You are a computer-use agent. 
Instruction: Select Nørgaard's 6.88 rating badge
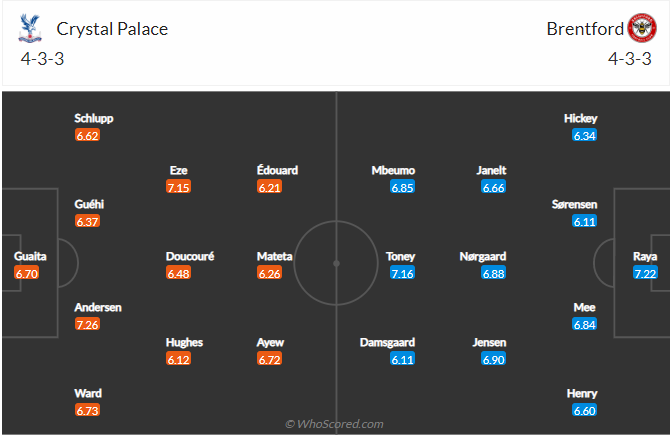click(493, 273)
